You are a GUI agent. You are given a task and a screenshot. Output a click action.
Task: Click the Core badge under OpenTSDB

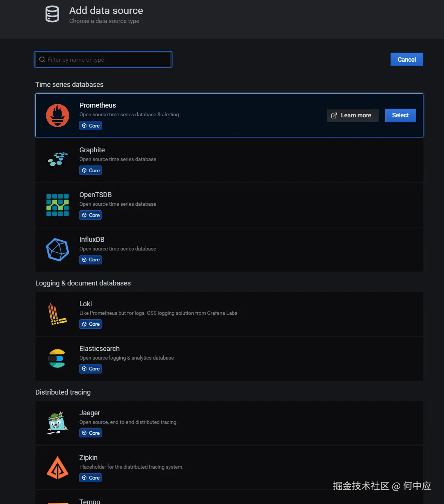pos(91,215)
